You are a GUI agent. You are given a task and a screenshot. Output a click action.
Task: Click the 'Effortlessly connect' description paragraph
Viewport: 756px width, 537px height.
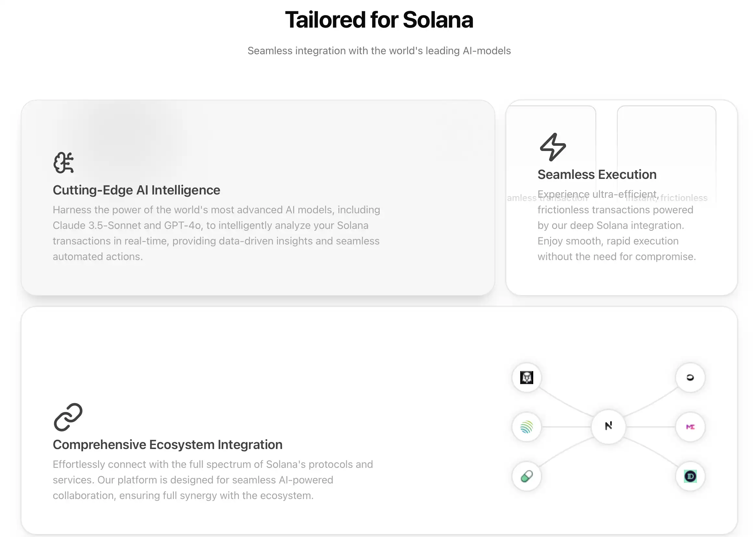point(213,480)
